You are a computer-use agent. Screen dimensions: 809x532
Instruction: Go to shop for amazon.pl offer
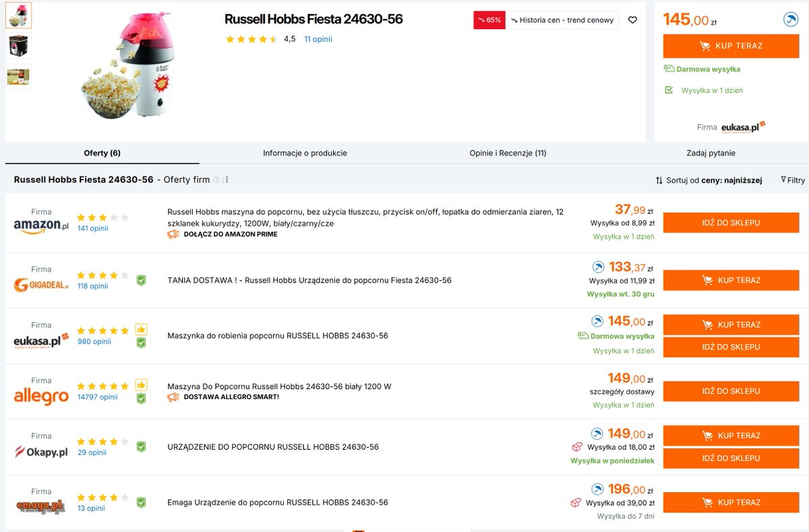(x=731, y=223)
